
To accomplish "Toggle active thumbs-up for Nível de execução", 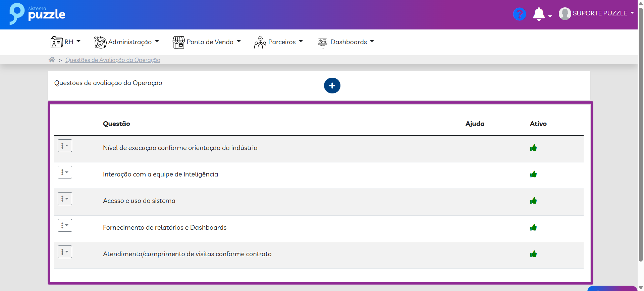I will (533, 148).
